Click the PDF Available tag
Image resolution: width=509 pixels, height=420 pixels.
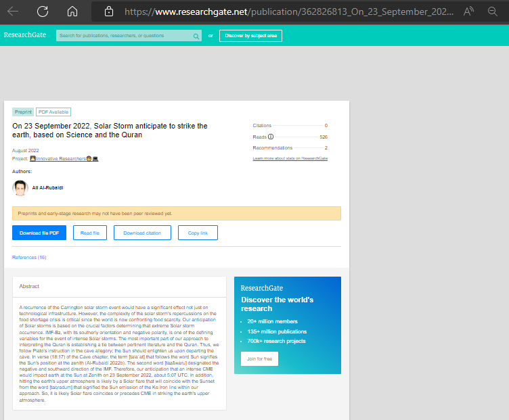(53, 112)
